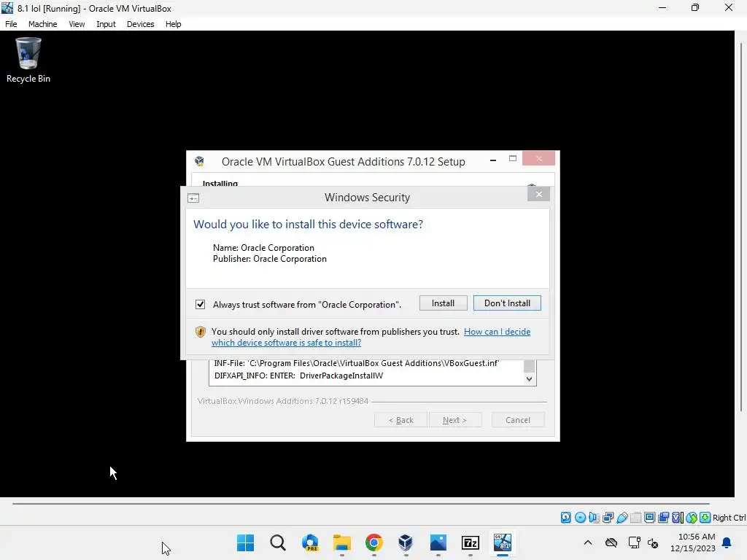This screenshot has width=747, height=560.
Task: Click the network tray icon
Action: [x=634, y=542]
